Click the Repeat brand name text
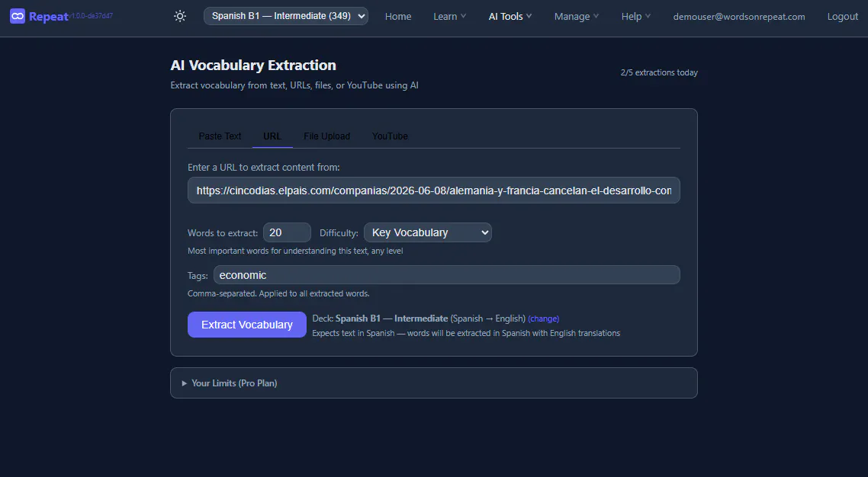 click(x=49, y=17)
